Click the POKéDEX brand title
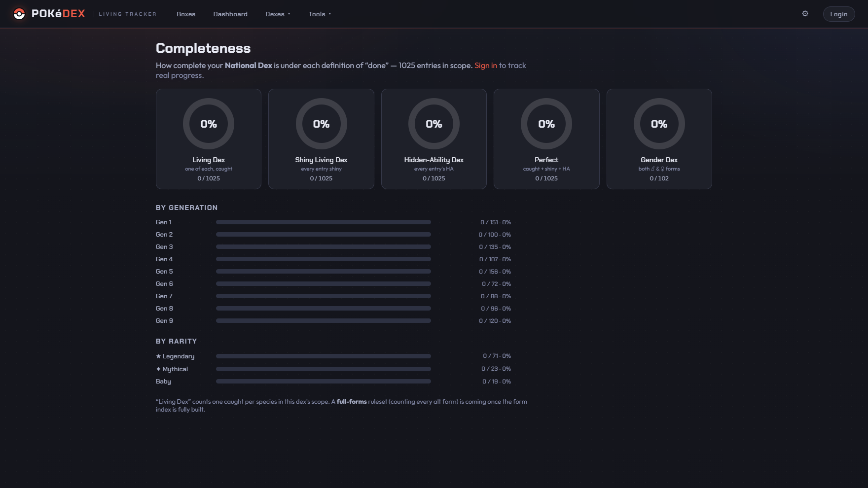Screen dimensions: 868x488 58,14
